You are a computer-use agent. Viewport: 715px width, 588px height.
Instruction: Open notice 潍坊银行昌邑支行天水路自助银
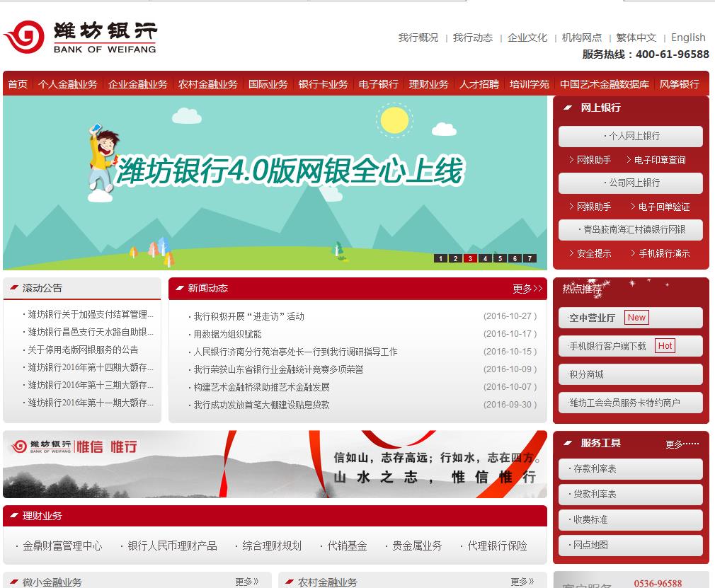pyautogui.click(x=91, y=332)
